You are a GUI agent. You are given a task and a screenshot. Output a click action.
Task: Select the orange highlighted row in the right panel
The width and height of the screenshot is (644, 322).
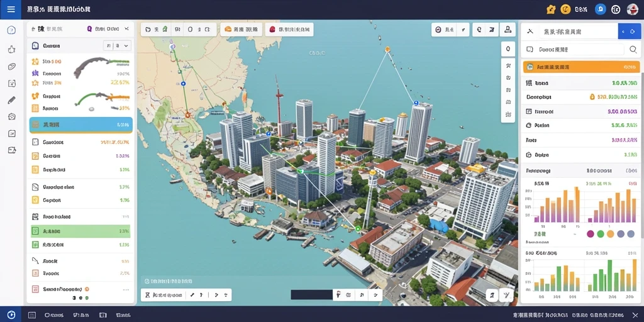[581, 67]
